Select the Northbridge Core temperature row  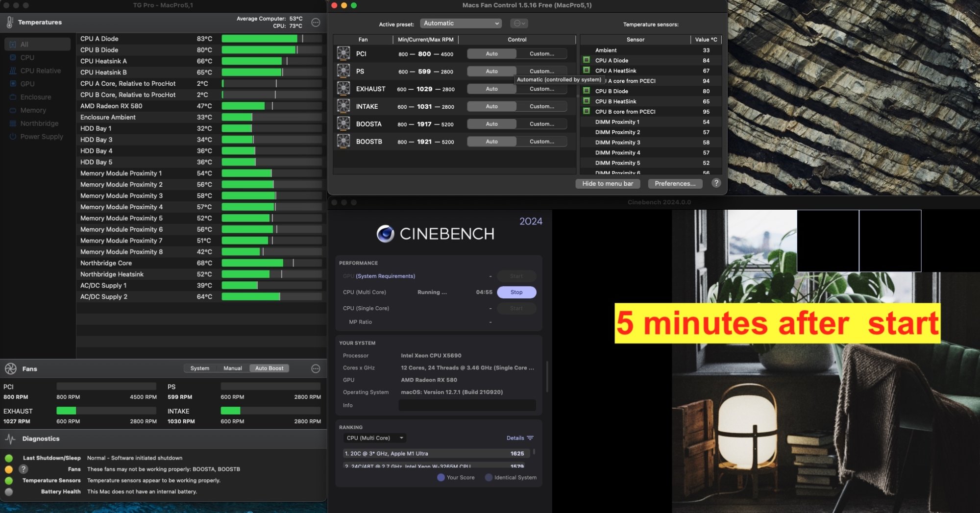201,263
